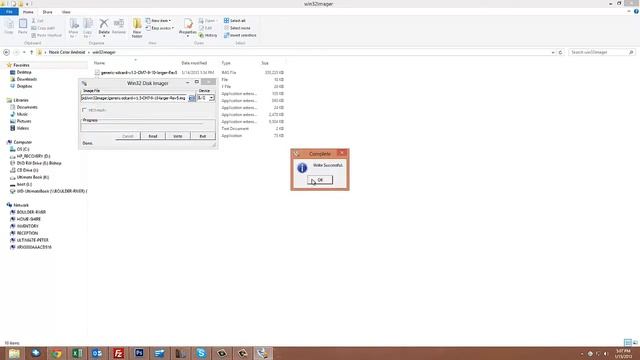Click the Image File path field
Viewport: 640px width, 360px height.
coord(134,98)
